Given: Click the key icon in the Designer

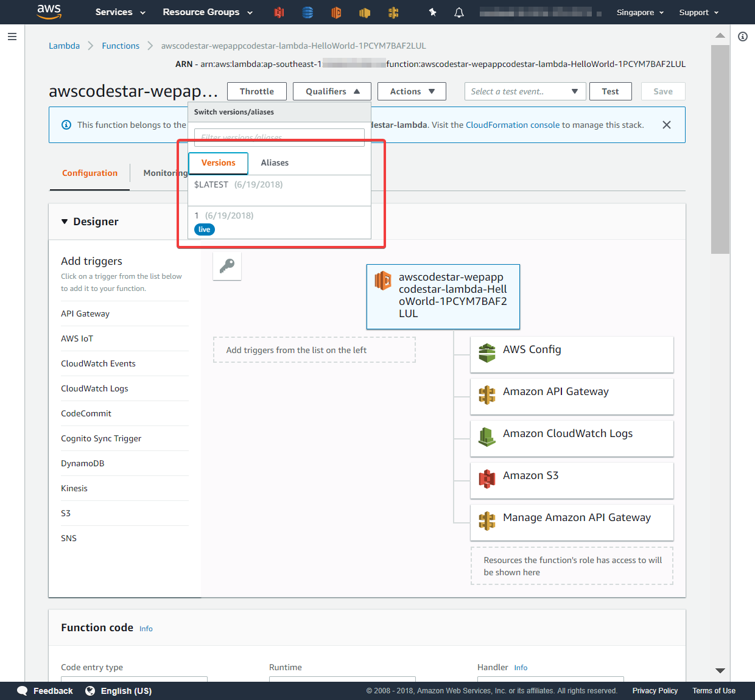Looking at the screenshot, I should [x=227, y=266].
